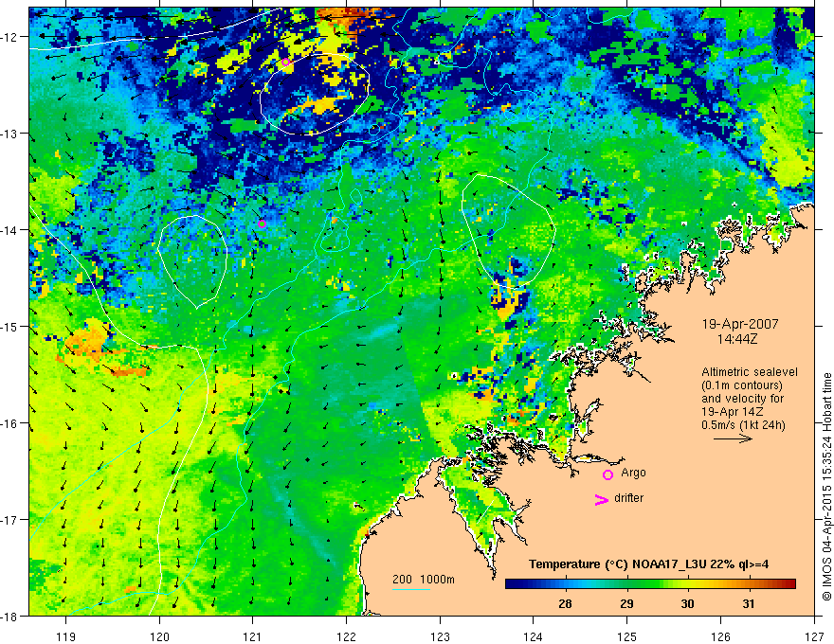The height and width of the screenshot is (644, 834).
Task: Click the '19-Apr 14Z' caption line
Action: [733, 412]
